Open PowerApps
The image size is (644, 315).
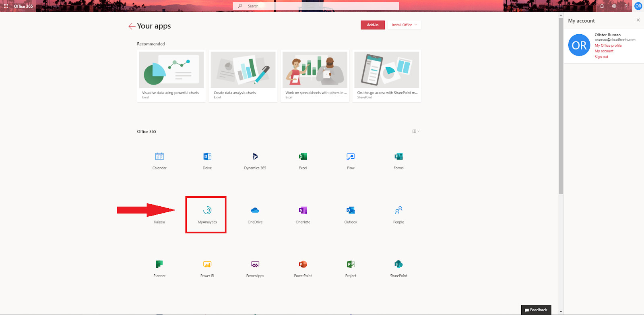(x=255, y=269)
